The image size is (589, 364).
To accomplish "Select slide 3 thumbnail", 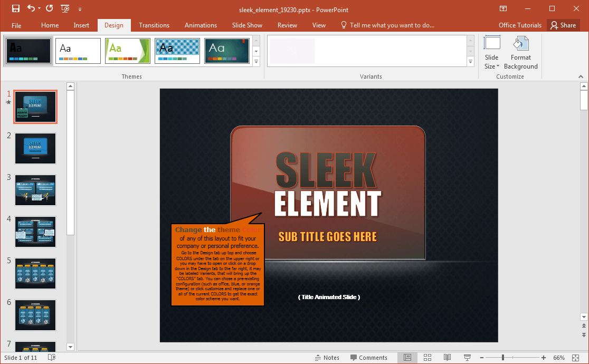I will coord(35,190).
